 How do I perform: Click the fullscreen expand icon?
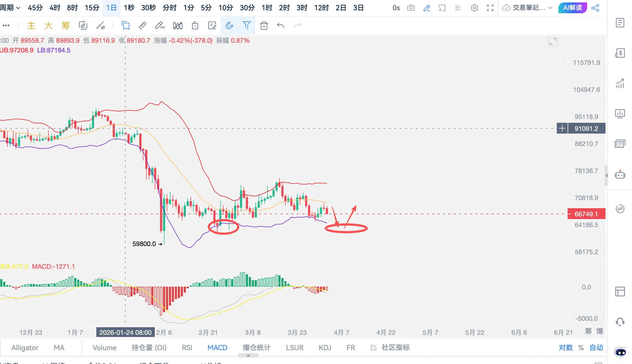pos(490,8)
